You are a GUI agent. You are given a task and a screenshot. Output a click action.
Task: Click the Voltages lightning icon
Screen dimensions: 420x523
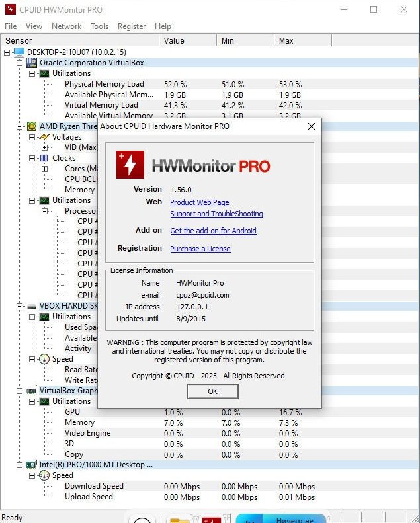tap(44, 137)
